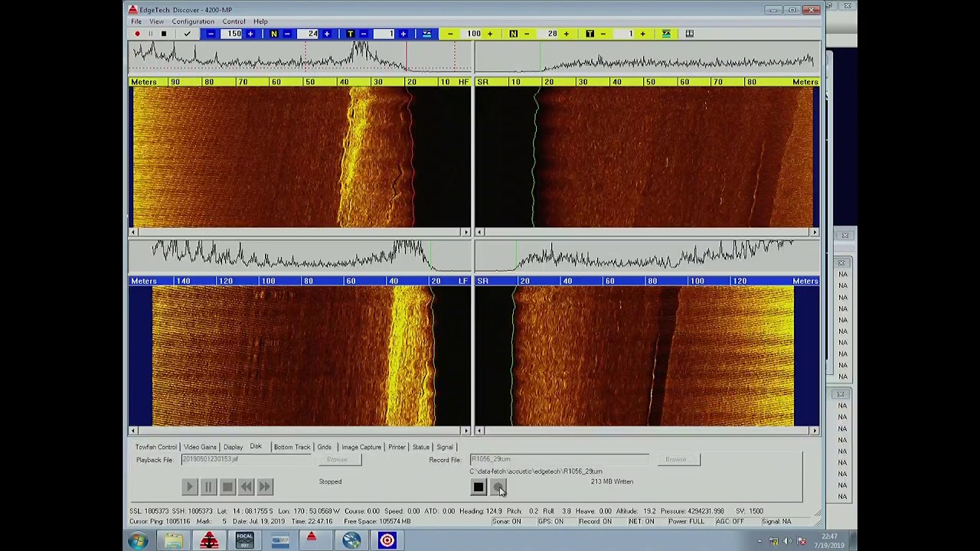The width and height of the screenshot is (980, 551).
Task: Decrease the low-frequency range below 100
Action: click(x=450, y=34)
